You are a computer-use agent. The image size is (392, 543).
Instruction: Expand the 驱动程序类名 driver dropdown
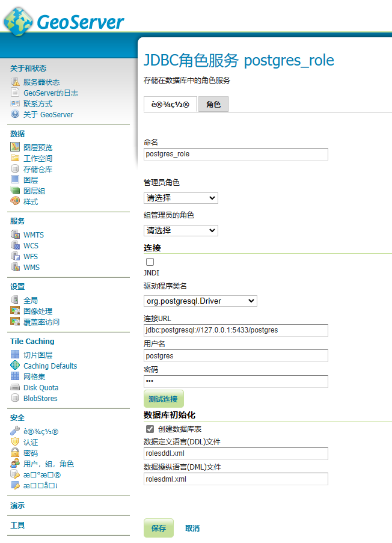coord(200,301)
